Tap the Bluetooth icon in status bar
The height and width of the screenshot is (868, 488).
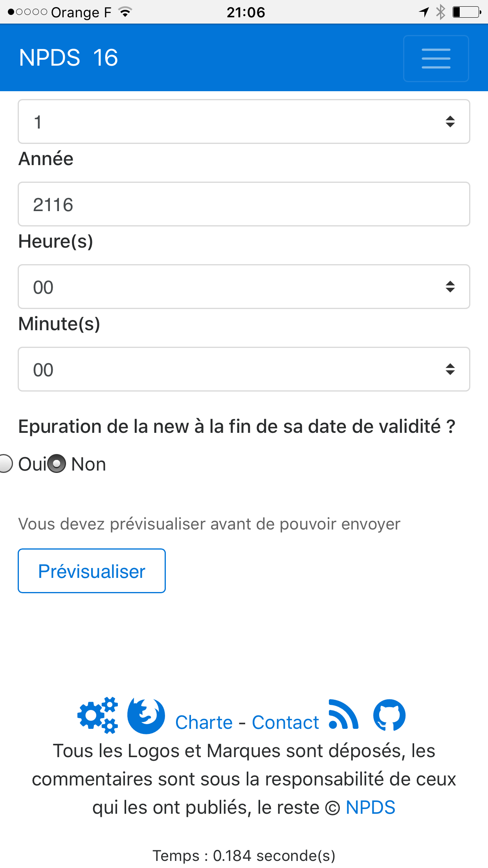[441, 12]
